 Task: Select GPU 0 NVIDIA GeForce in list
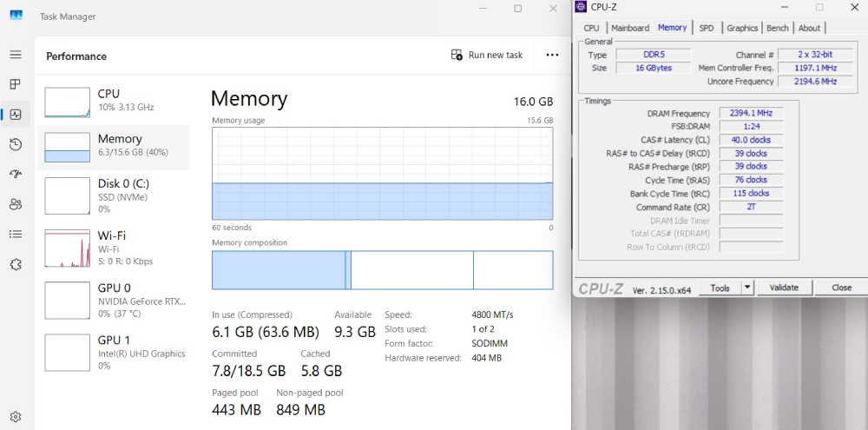115,300
